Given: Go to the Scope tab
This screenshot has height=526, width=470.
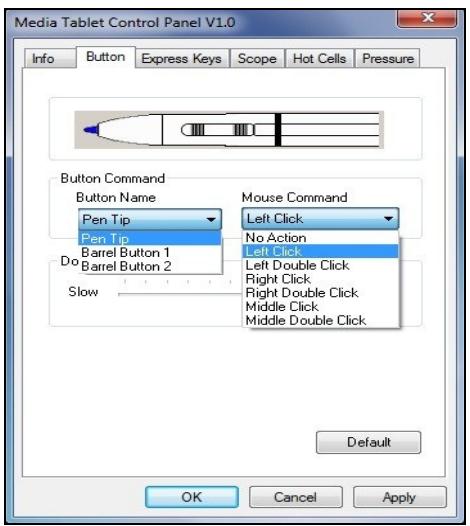Looking at the screenshot, I should point(257,59).
